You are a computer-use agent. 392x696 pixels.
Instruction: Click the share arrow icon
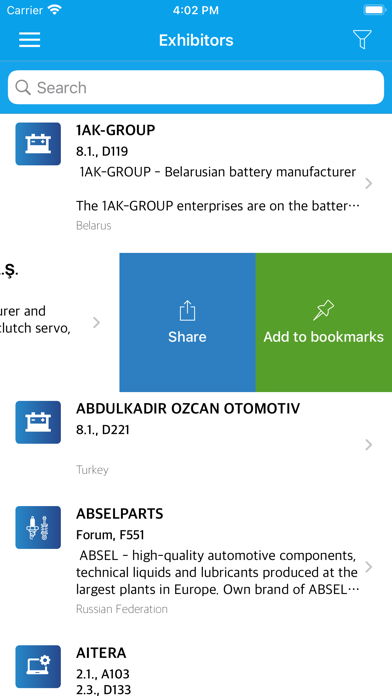pyautogui.click(x=187, y=311)
